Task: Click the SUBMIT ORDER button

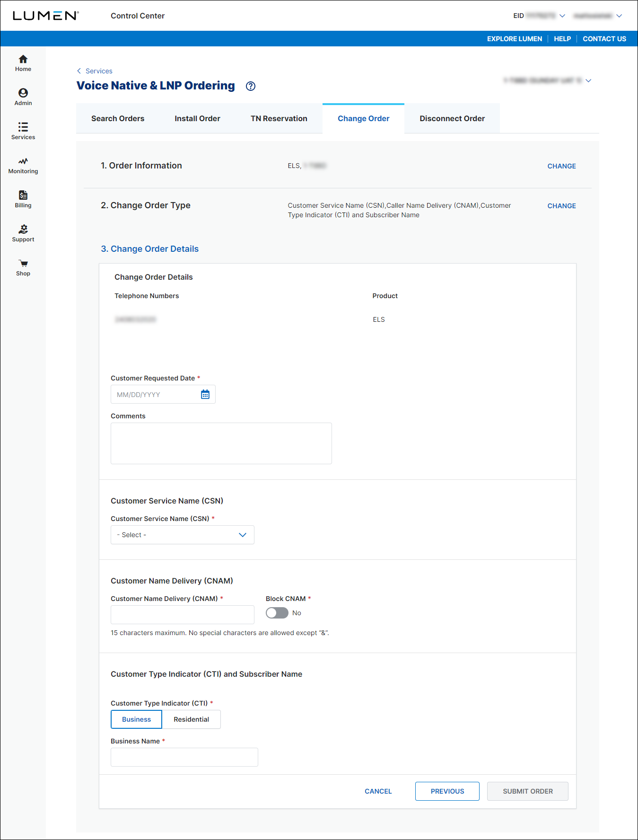Action: [x=528, y=791]
